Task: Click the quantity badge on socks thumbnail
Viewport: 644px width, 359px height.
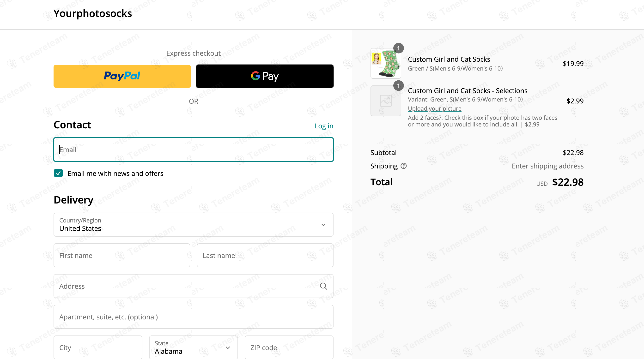Action: click(x=398, y=48)
